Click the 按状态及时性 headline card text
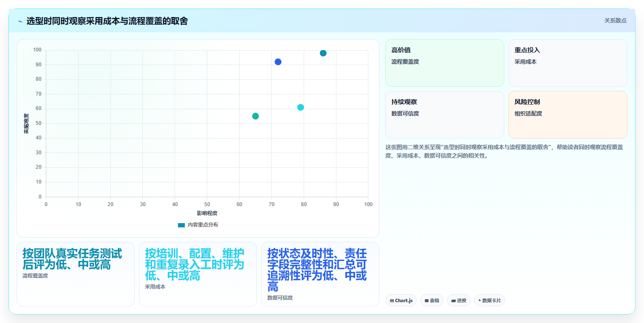Screen dimensions: 644x323 tap(317, 270)
